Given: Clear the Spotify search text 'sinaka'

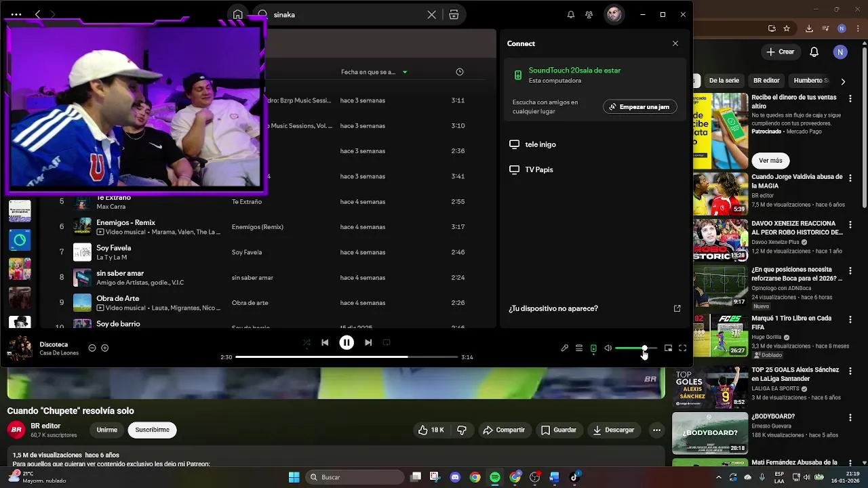Looking at the screenshot, I should (x=431, y=15).
